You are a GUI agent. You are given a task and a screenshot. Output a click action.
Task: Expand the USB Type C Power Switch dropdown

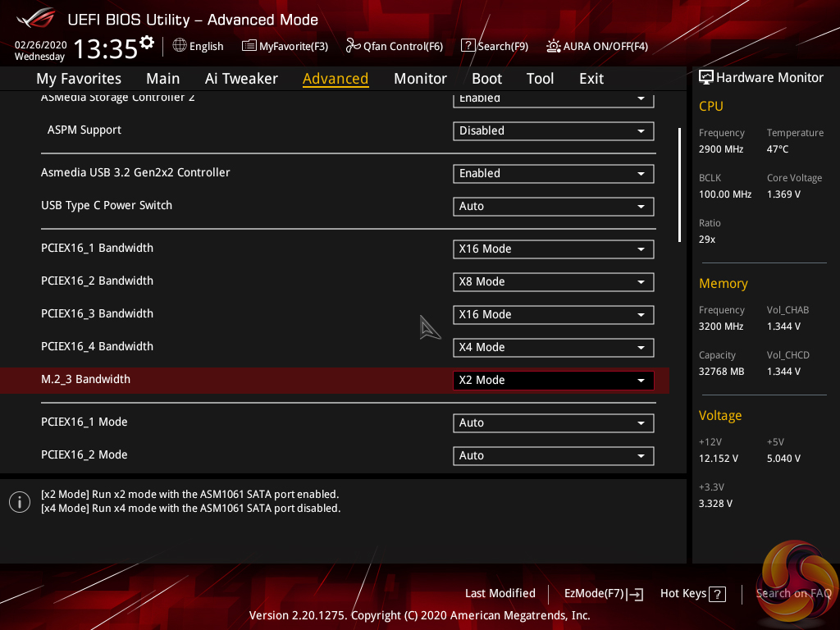tap(553, 207)
